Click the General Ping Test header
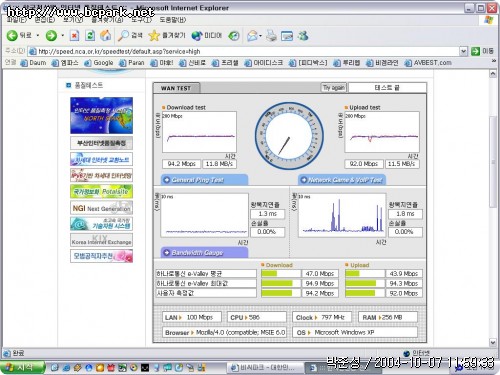The width and height of the screenshot is (500, 375). (204, 180)
